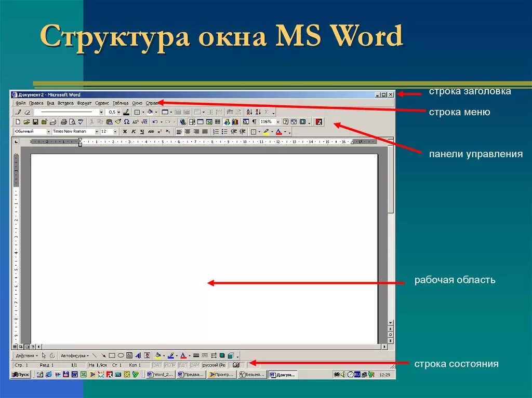Sort descending in Tables toolbar
Screen dimensions: 532x398
pos(258,112)
